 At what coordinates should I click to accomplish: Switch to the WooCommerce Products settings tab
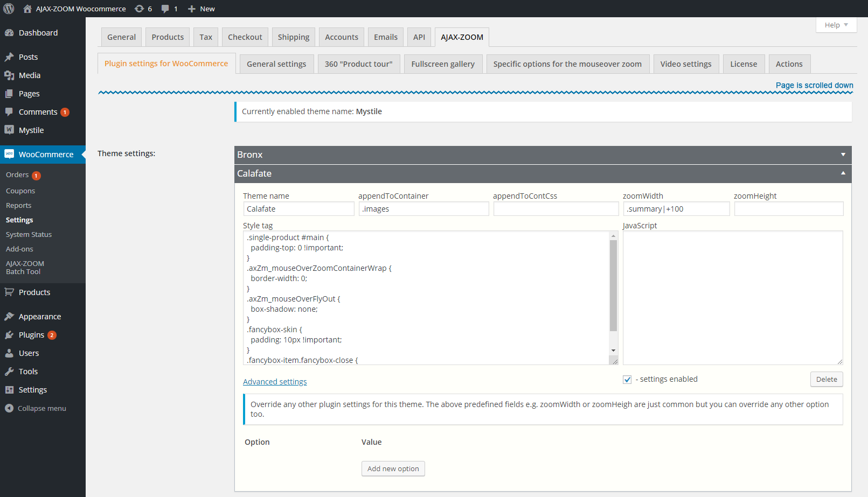click(x=168, y=37)
